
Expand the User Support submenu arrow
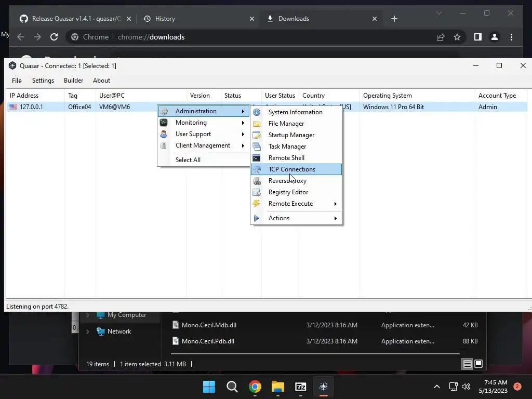243,135
